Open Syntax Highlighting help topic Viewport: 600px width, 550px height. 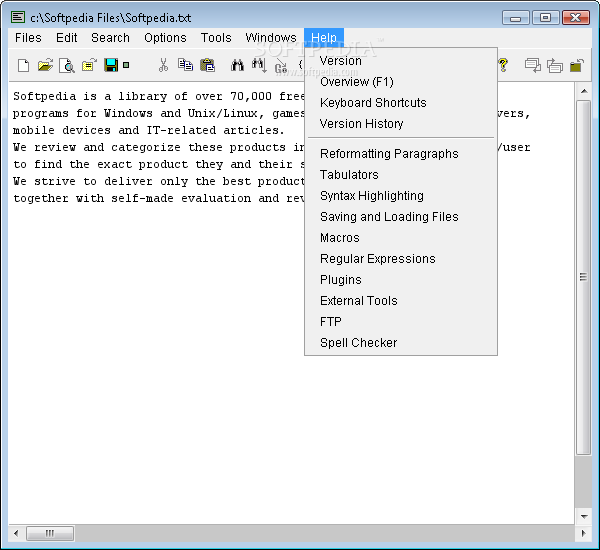point(401,196)
